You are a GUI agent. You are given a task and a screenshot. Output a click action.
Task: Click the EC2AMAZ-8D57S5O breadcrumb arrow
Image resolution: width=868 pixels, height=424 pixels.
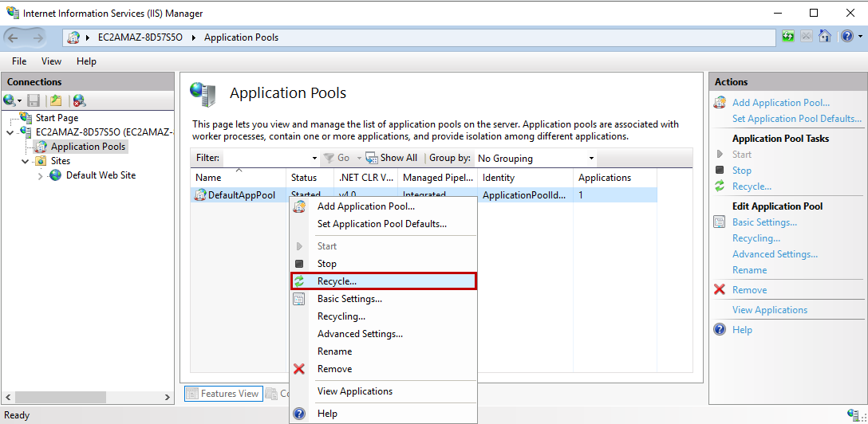195,37
